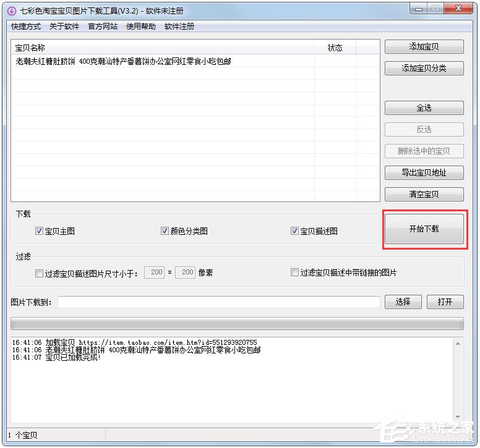Open the 快捷方式 menu

pos(25,27)
